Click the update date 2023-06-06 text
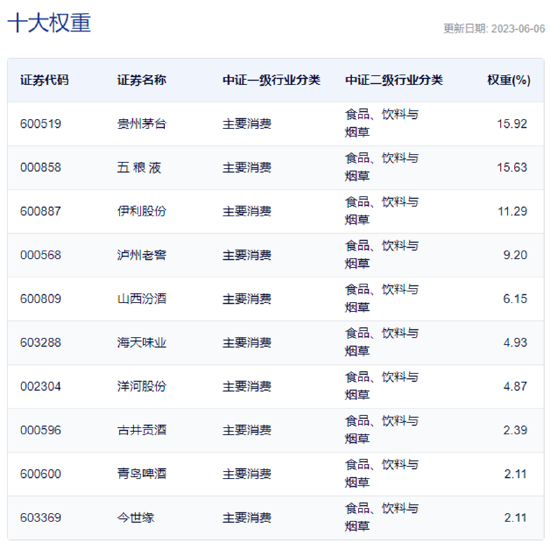 point(518,29)
